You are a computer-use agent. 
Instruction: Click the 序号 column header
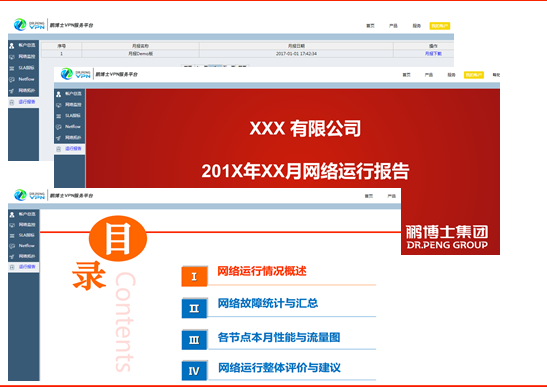[x=61, y=46]
